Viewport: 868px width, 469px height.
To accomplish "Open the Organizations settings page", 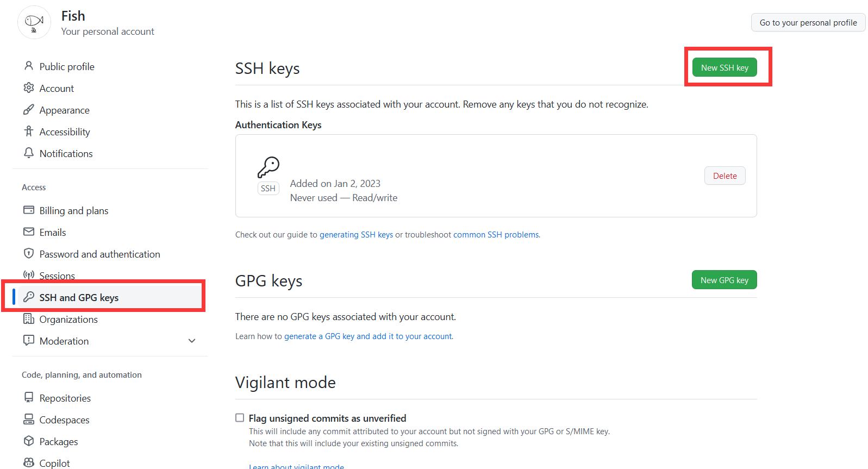I will click(x=68, y=320).
